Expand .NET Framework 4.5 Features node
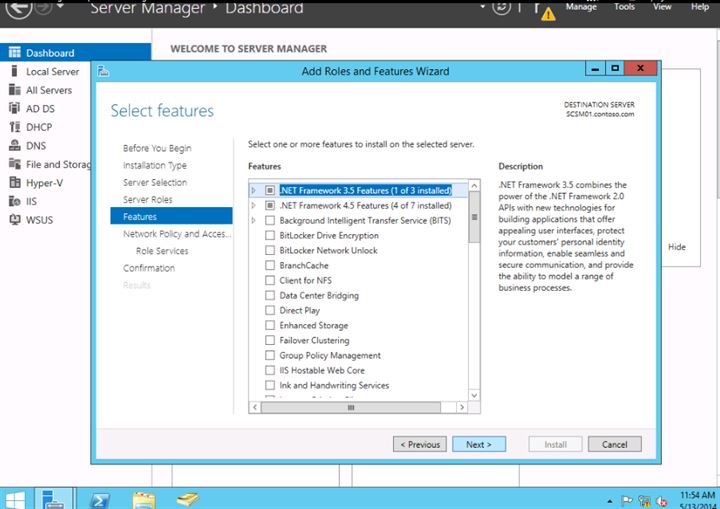 (254, 205)
